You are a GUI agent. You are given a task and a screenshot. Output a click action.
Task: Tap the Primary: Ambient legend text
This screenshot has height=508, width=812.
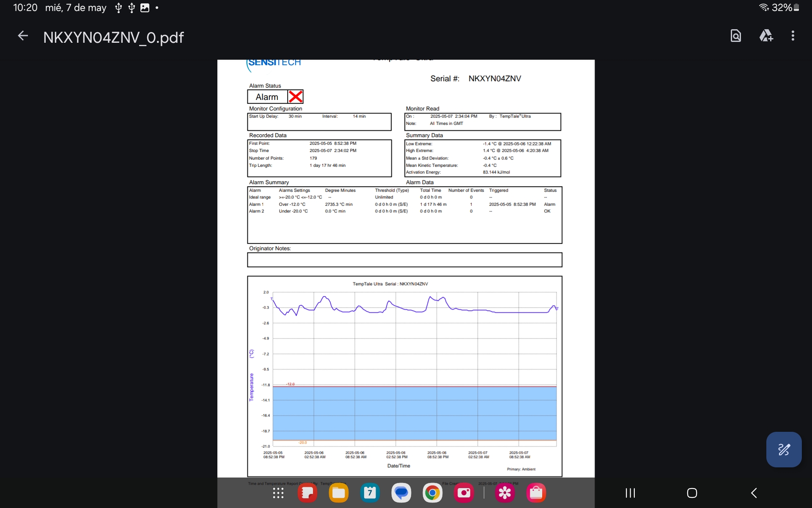(521, 469)
